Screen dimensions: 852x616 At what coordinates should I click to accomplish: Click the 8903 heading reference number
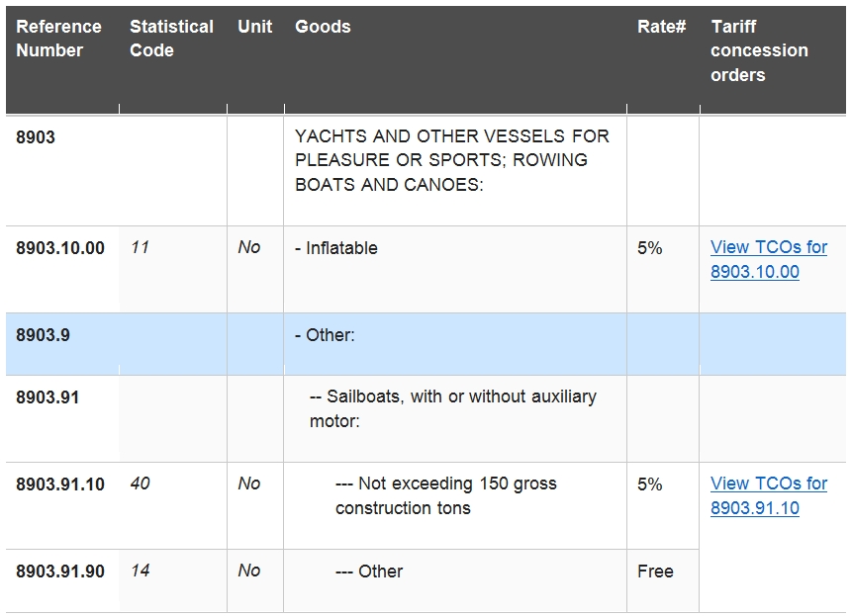[x=36, y=136]
